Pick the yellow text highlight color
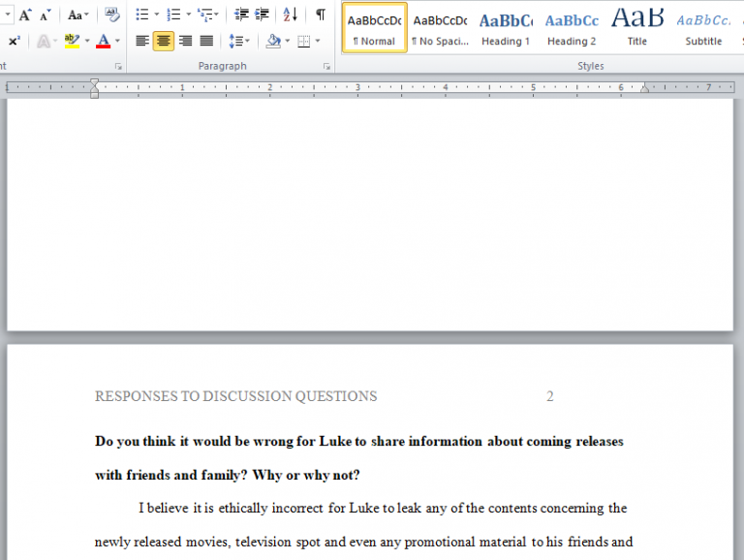 click(71, 42)
